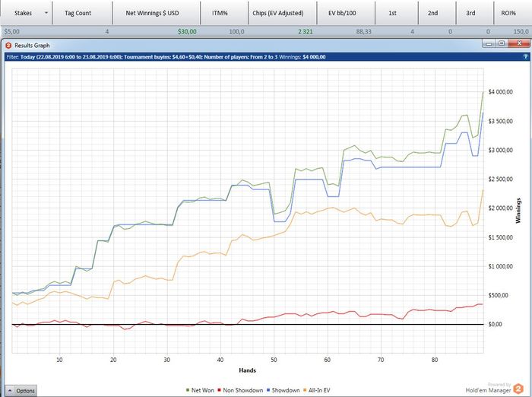Sort by the 2nd column header
Screen dimensions: 532x397
(x=432, y=13)
